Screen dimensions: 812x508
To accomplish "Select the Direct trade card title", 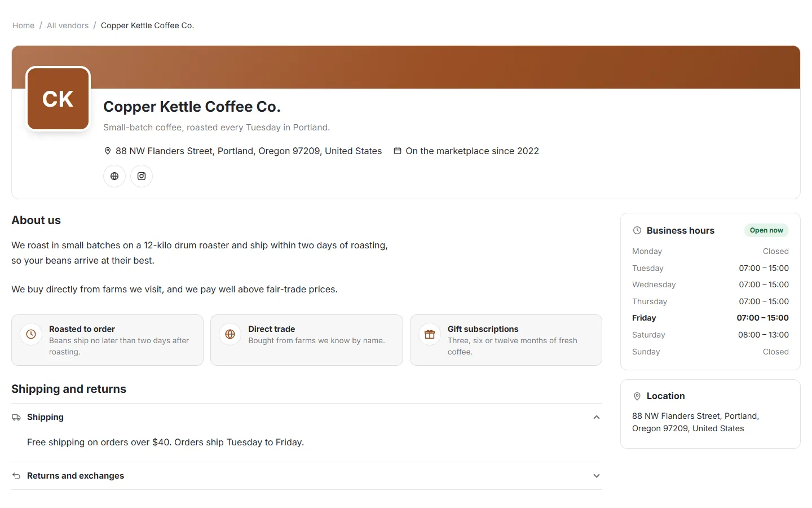I will [272, 329].
